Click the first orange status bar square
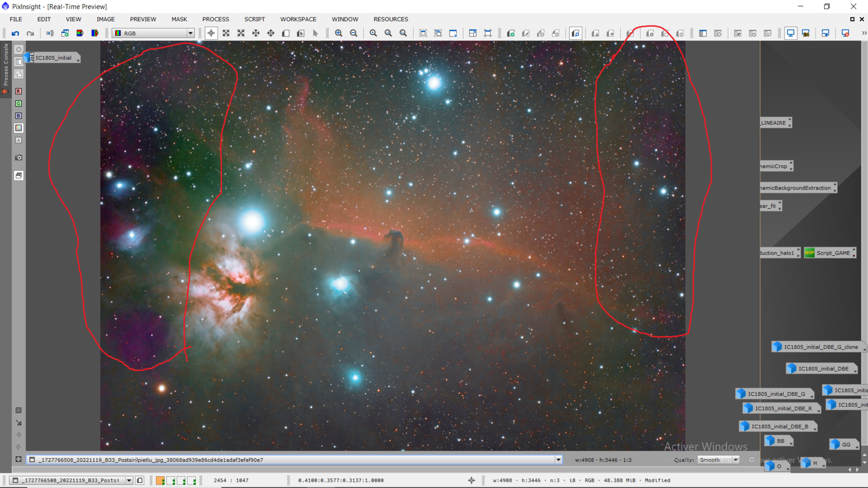Screen dimensions: 868x488 point(160,480)
